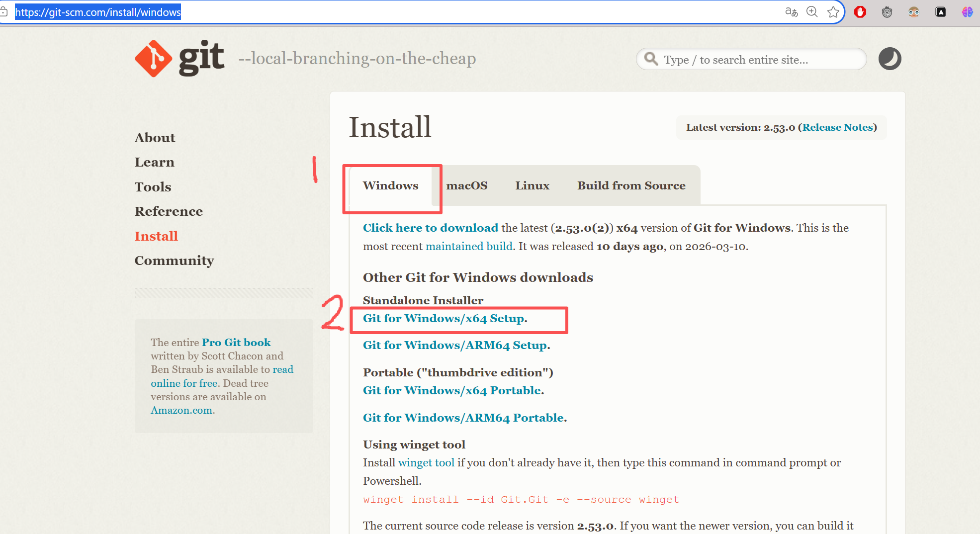The height and width of the screenshot is (534, 980).
Task: Click the winget install command text
Action: point(521,499)
